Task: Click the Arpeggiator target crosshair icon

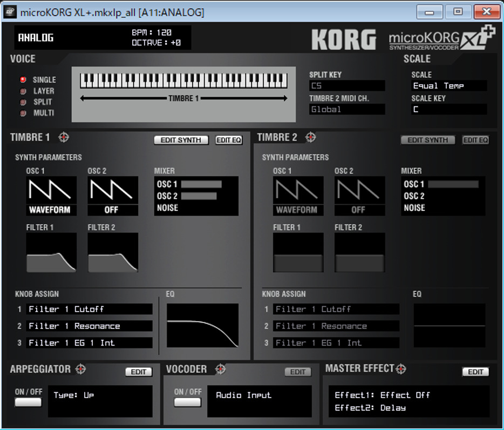Action: tap(80, 369)
